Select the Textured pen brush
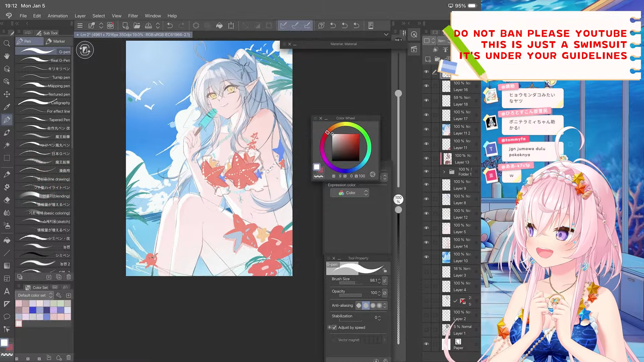Screen dimensions: 644x362 44,94
